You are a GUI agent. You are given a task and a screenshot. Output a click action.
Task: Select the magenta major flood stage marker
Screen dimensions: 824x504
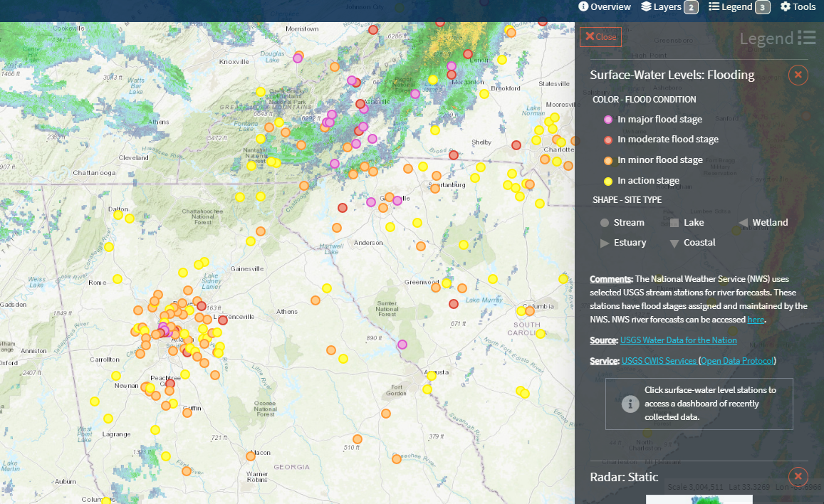pyautogui.click(x=607, y=119)
